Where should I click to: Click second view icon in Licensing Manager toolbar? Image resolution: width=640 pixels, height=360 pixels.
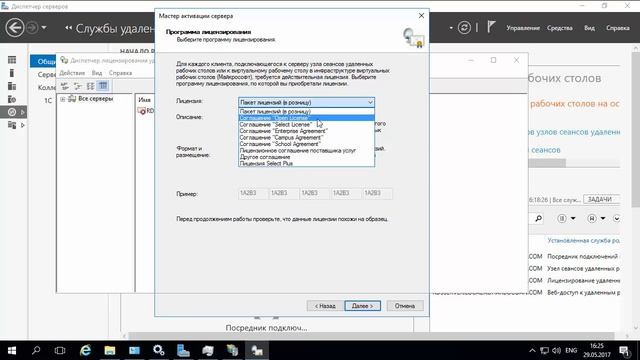[78, 86]
